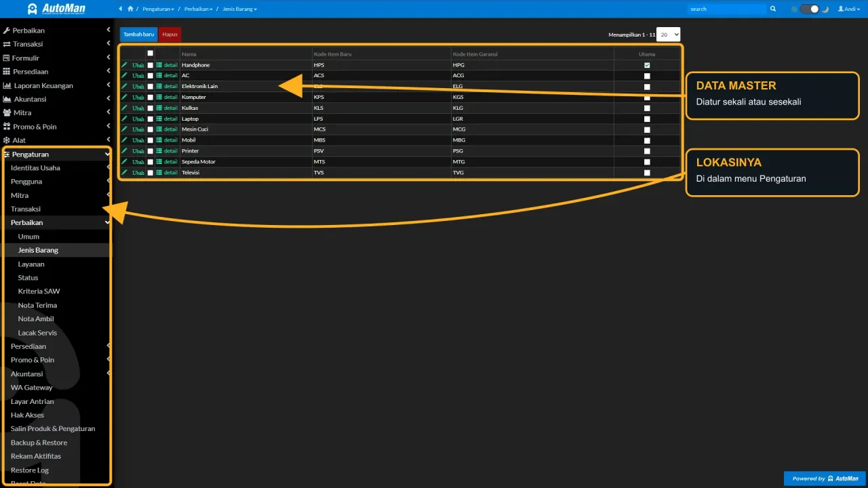Click the Ubah link for Sepeda Motor
Viewport: 868px width, 488px height.
point(138,162)
